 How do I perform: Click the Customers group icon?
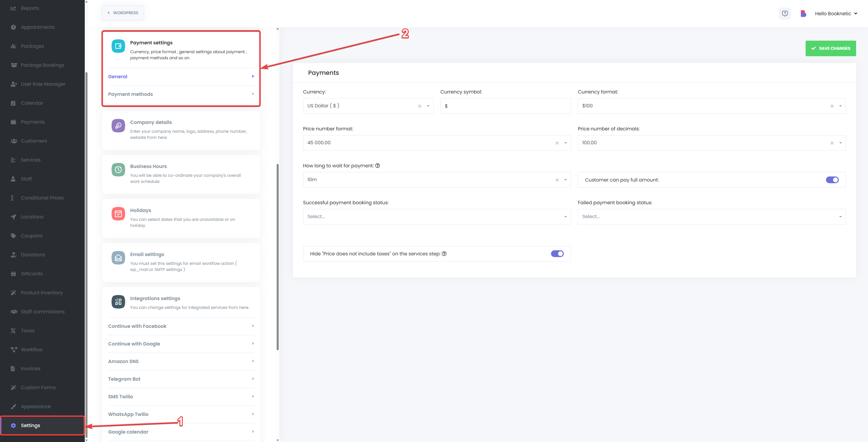[x=14, y=141]
